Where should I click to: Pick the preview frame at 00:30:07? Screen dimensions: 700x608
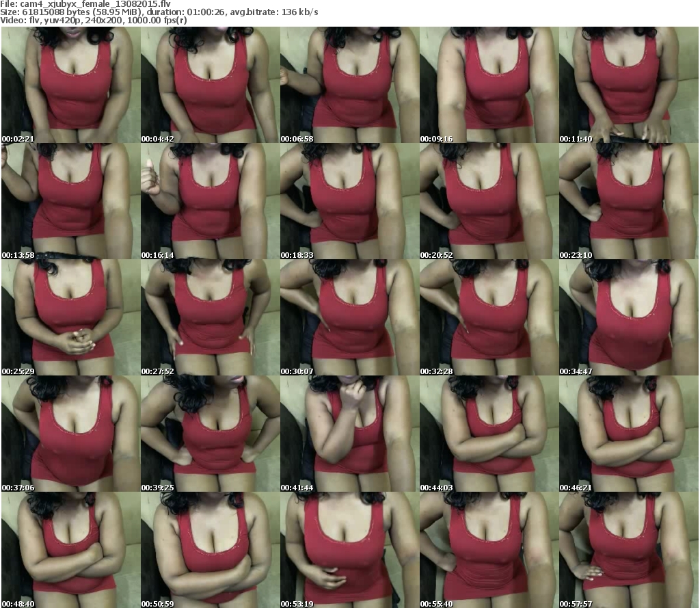(x=349, y=317)
